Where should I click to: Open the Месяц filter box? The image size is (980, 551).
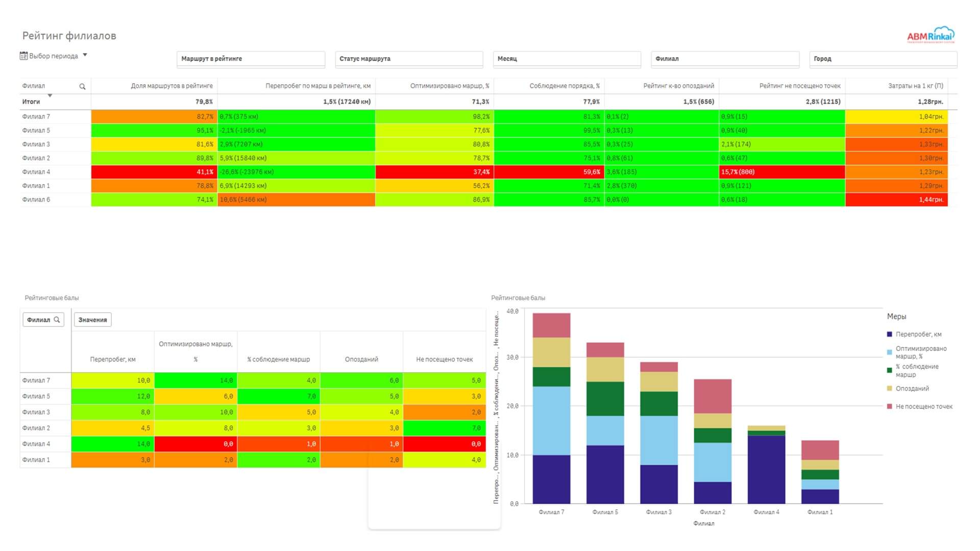[567, 59]
